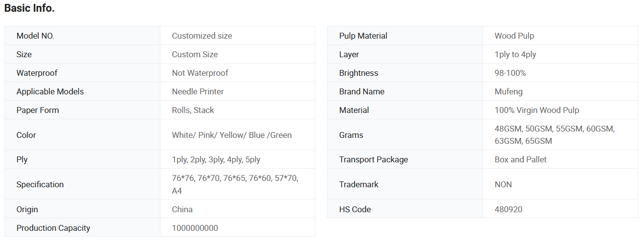Click Production Capacity value 1000000000
Image resolution: width=644 pixels, height=244 pixels.
pos(195,228)
